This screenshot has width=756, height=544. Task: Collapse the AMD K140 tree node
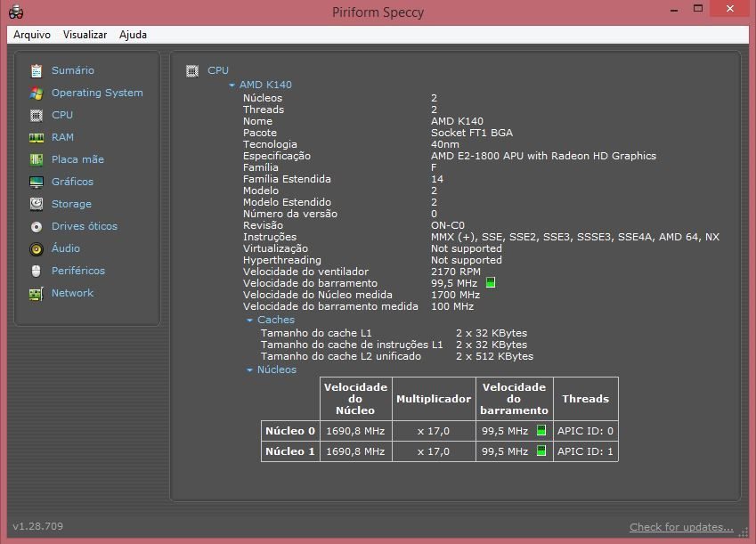click(232, 85)
